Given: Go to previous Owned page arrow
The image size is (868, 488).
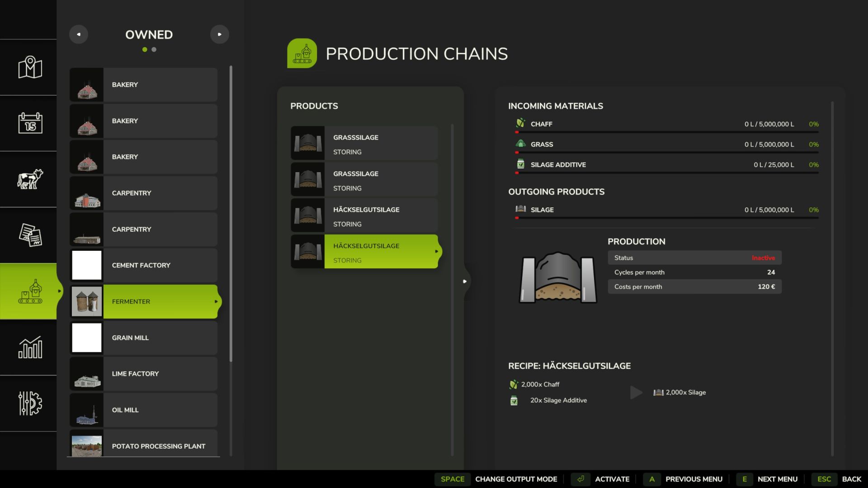Looking at the screenshot, I should click(x=79, y=34).
